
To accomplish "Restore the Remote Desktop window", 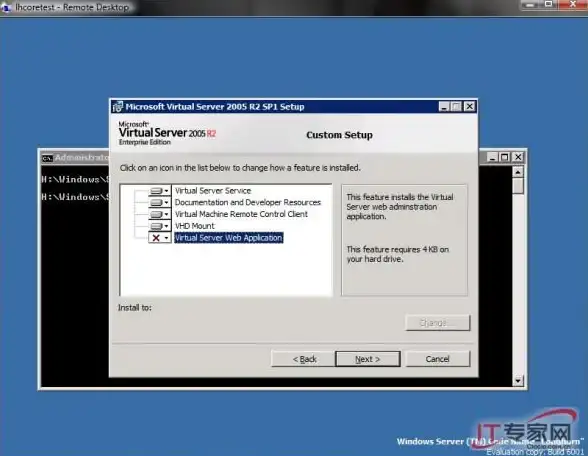I will 549,4.
